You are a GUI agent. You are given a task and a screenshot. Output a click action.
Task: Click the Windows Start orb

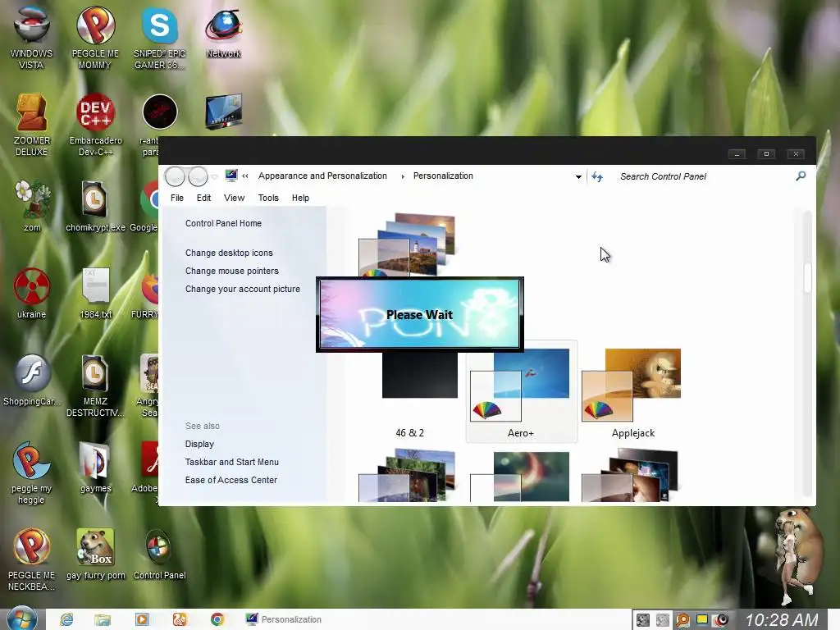click(x=22, y=619)
